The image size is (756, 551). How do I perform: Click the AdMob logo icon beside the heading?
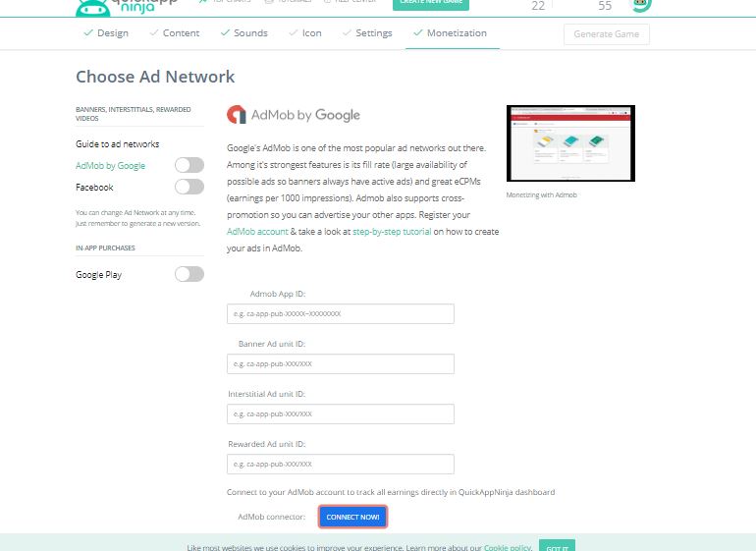coord(237,114)
